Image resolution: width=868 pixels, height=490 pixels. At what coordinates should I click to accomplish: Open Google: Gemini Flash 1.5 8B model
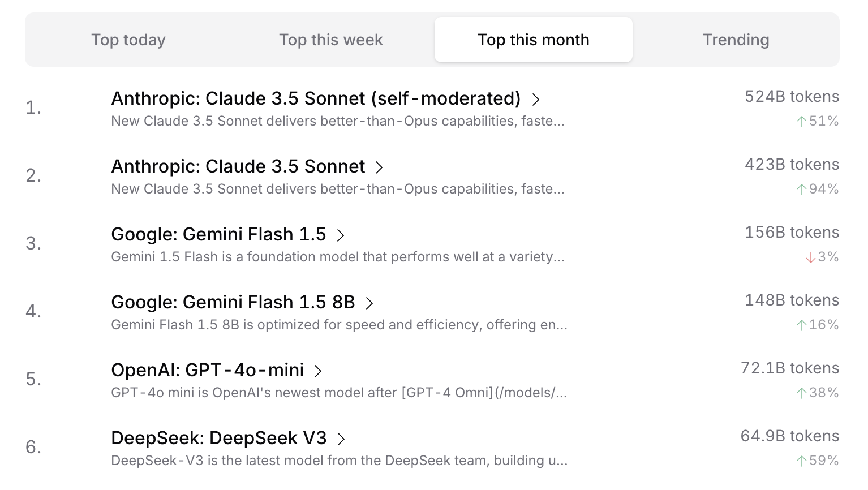(233, 302)
